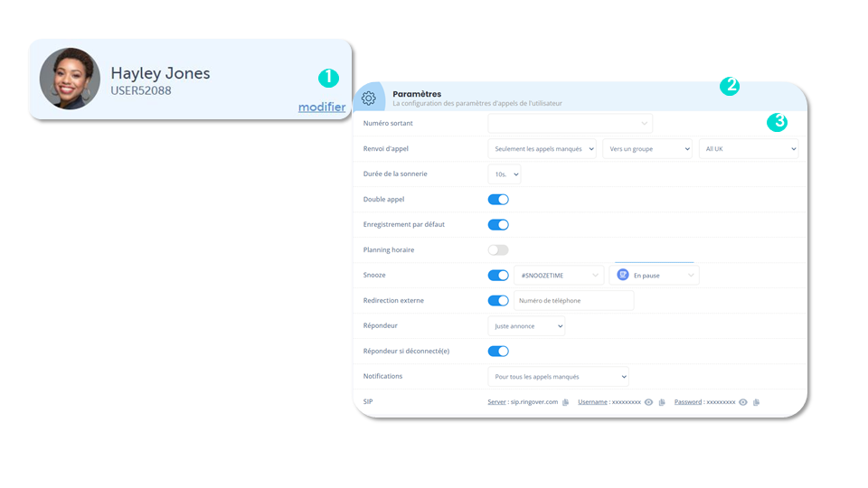Click the Numéro de téléphone input field

[574, 300]
